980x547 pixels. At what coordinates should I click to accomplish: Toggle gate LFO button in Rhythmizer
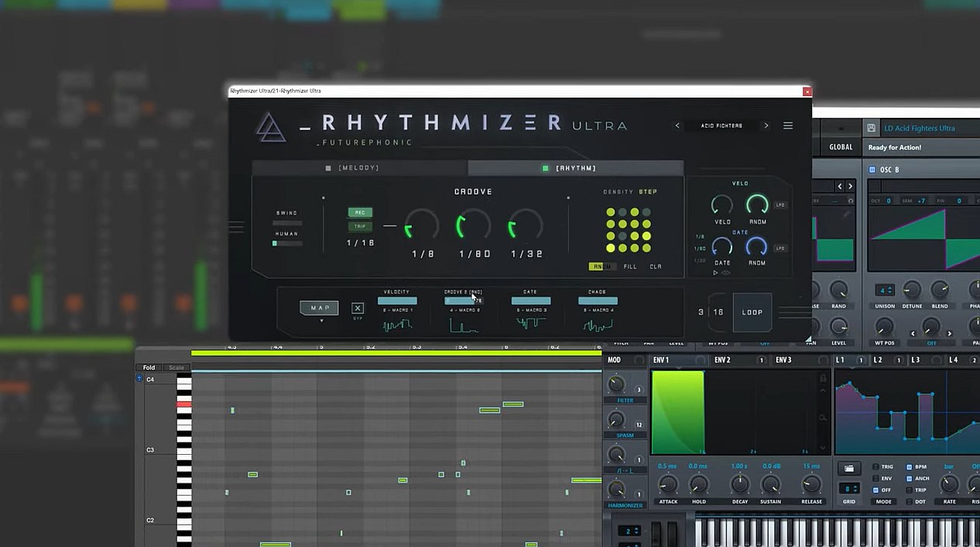781,248
